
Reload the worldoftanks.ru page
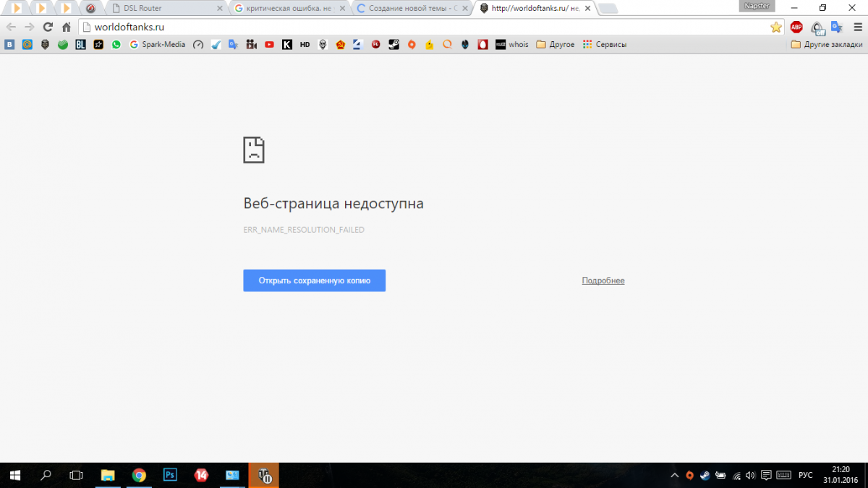(x=48, y=27)
